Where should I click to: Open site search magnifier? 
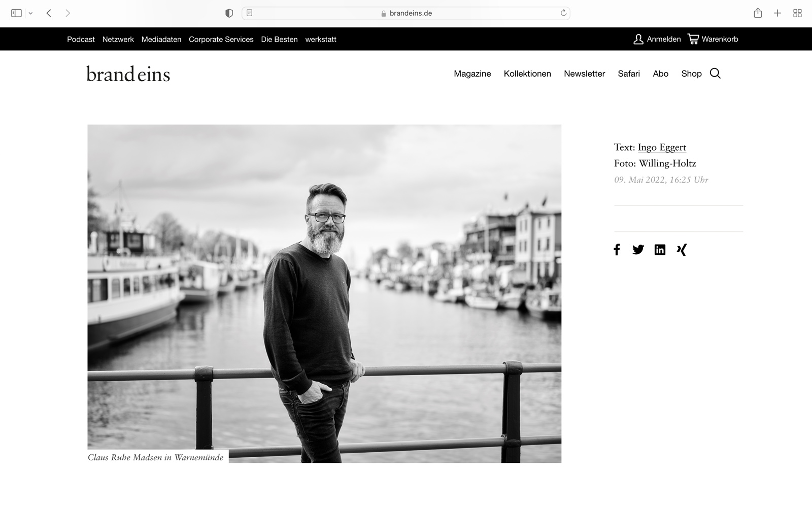[715, 74]
